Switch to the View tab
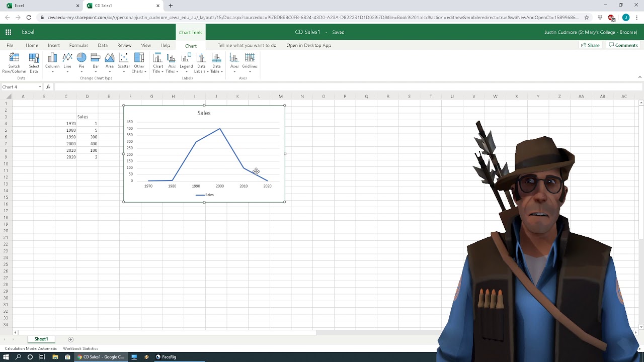 [x=146, y=45]
